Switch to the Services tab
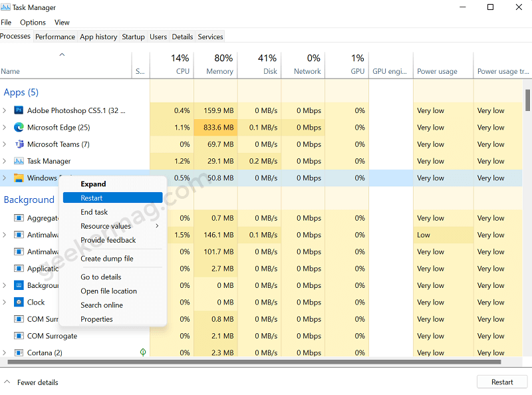Screen dimensions: 532x395 coord(210,37)
